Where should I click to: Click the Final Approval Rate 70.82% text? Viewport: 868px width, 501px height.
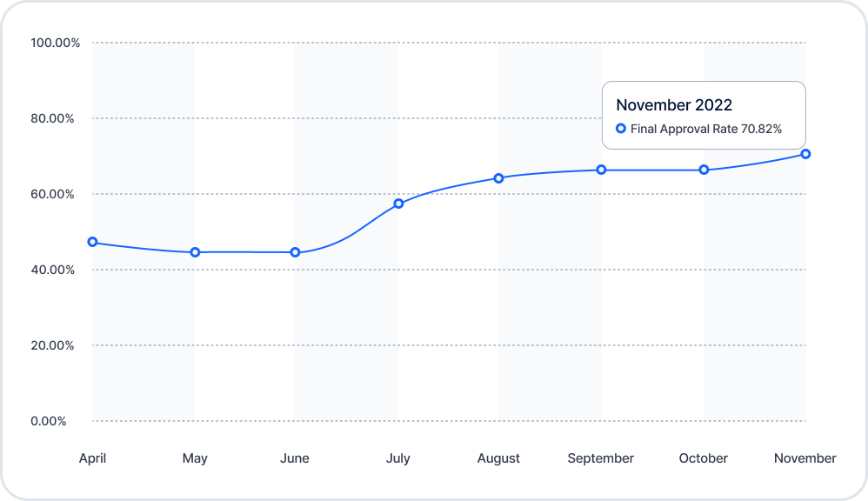point(706,129)
